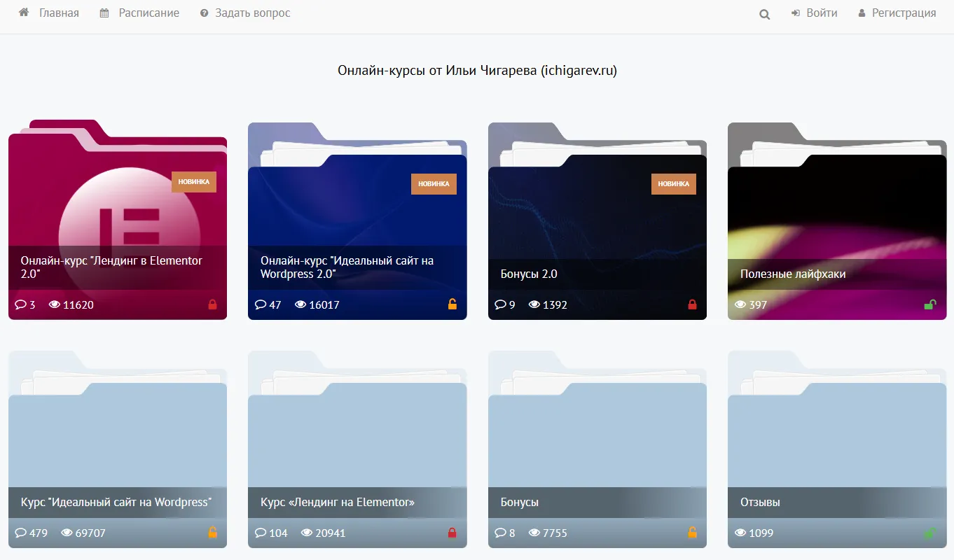Click the comments bubble showing 479

point(20,533)
